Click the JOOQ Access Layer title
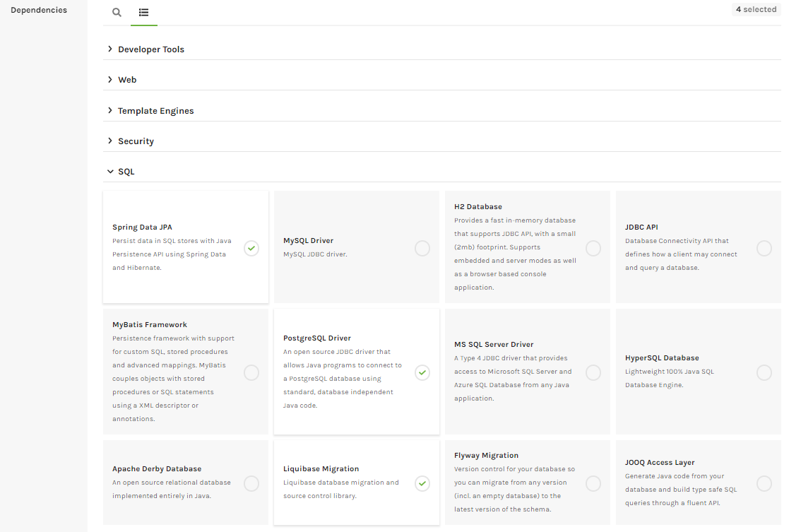The height and width of the screenshot is (532, 789). pyautogui.click(x=660, y=462)
